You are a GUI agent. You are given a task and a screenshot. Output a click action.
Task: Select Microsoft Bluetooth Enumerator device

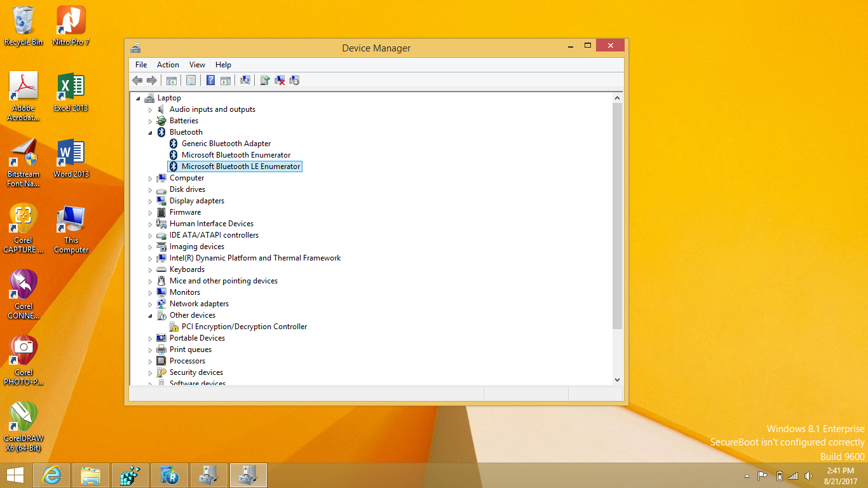[236, 155]
